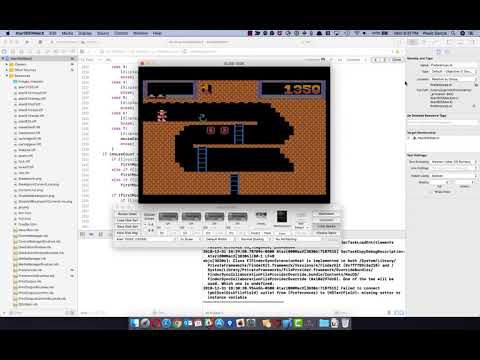Image resolution: width=480 pixels, height=360 pixels.
Task: Toggle the Limit Speed button
Action: (326, 226)
